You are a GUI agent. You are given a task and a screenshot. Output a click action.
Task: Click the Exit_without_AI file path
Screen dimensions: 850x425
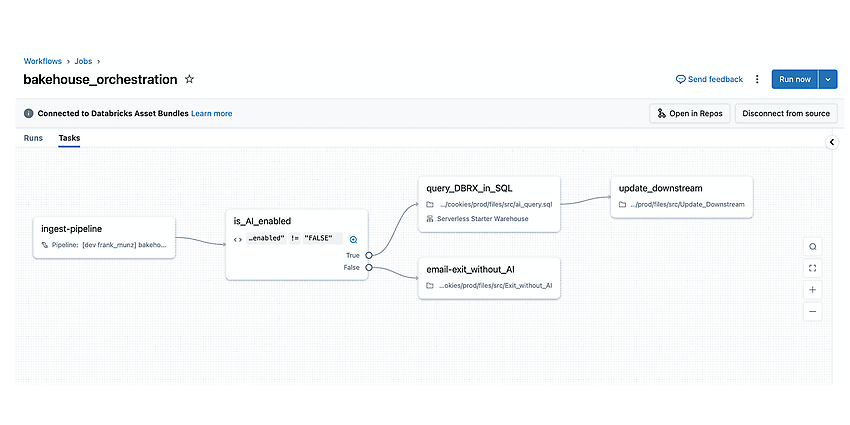(x=495, y=285)
